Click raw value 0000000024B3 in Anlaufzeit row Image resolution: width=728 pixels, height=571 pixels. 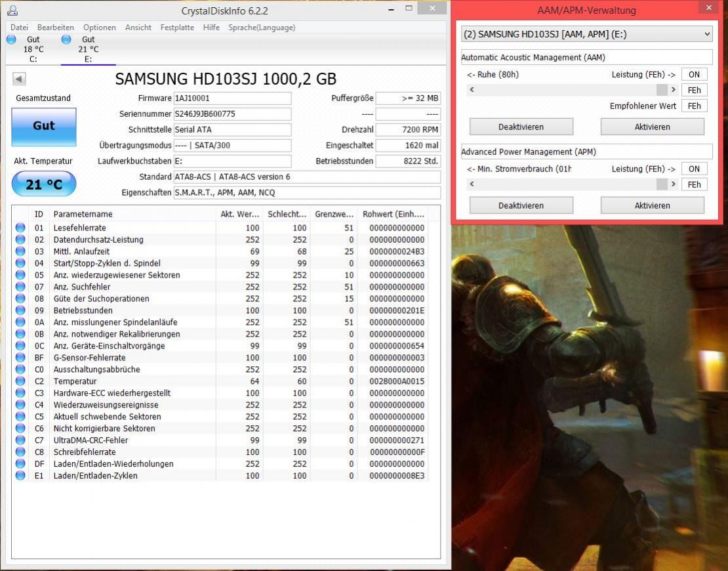397,251
